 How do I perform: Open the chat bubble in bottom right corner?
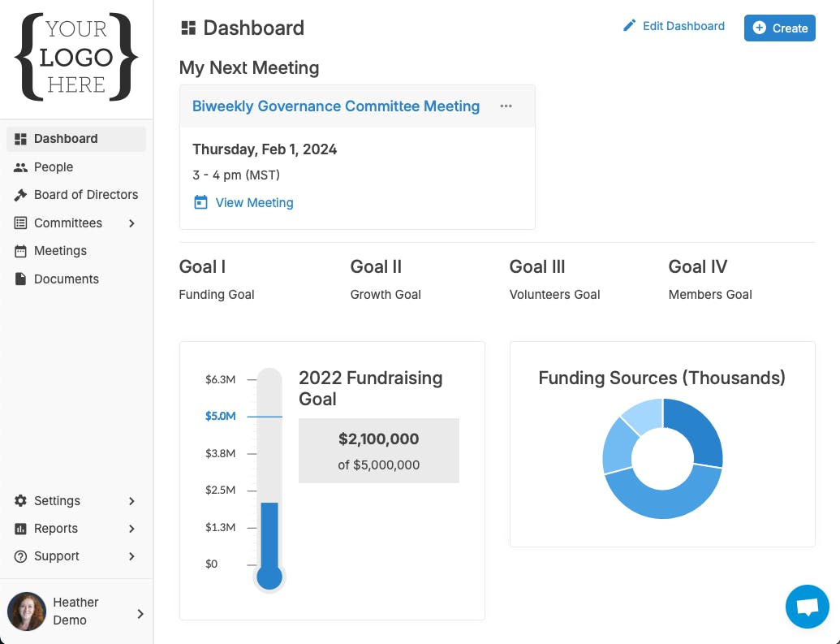click(807, 606)
